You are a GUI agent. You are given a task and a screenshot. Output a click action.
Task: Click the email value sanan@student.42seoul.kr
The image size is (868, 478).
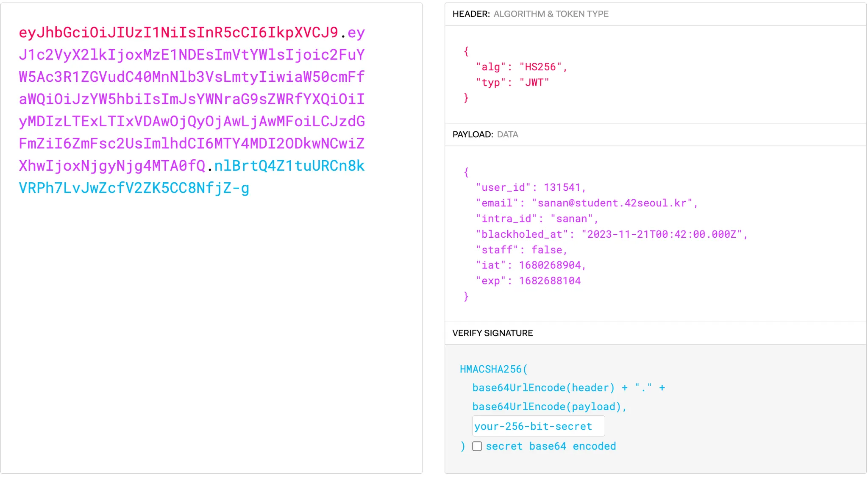click(612, 203)
